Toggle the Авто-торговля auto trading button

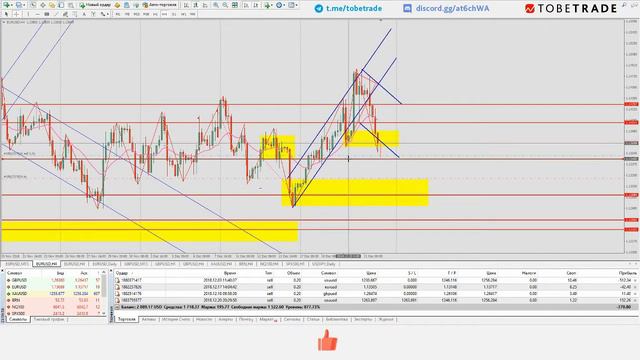160,5
